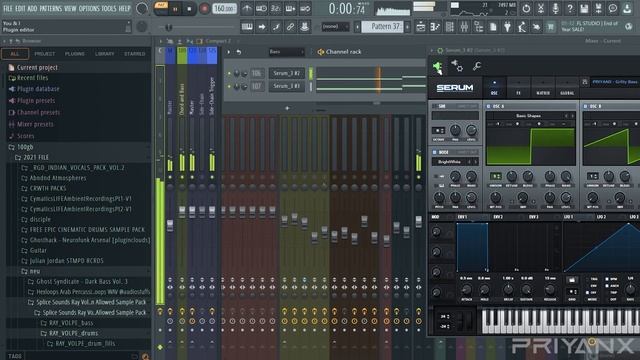Click the Master mixer track volume fader
This screenshot has height=360, width=640.
[x=170, y=225]
